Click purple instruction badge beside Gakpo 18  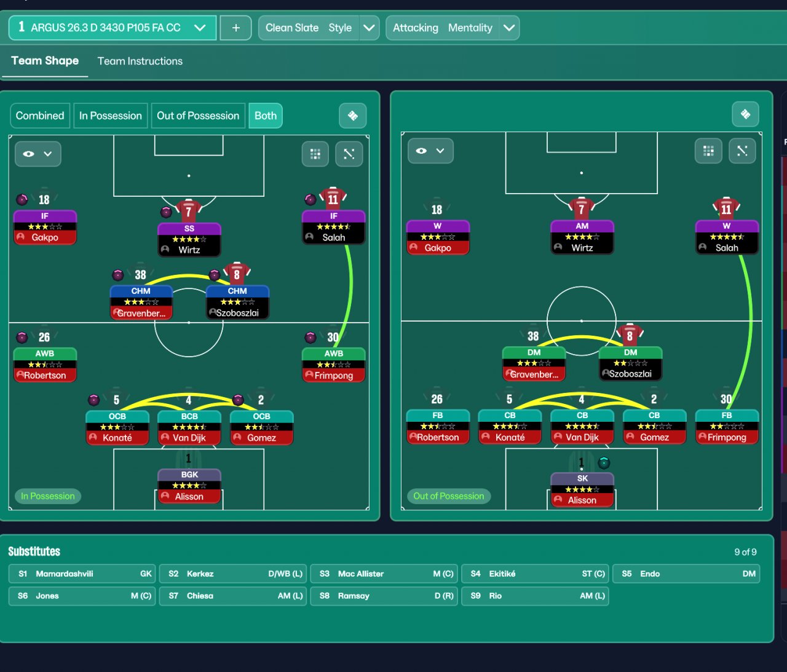22,199
